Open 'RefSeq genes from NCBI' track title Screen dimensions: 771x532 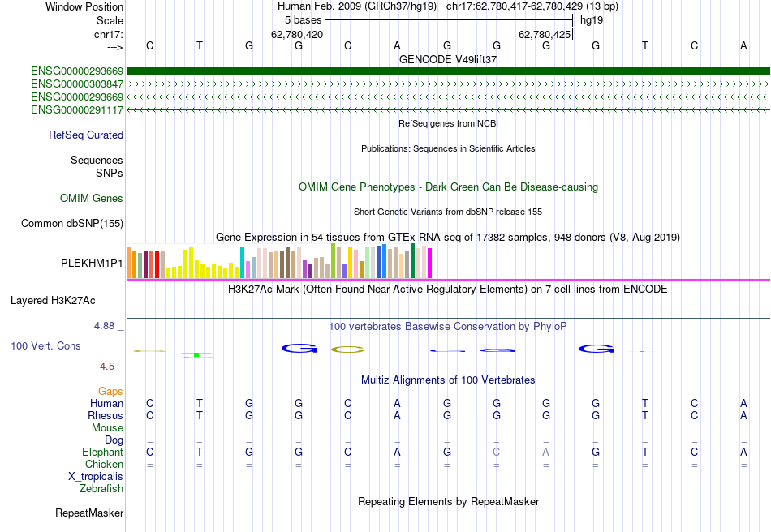[448, 123]
